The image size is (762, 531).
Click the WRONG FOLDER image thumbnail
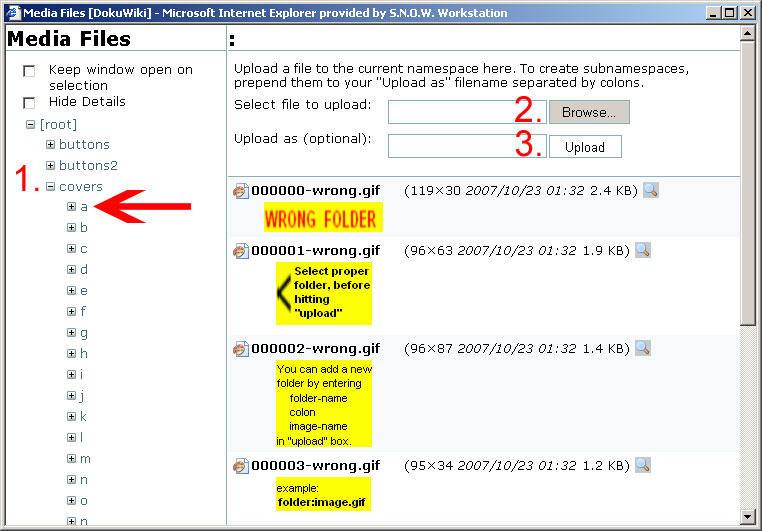[322, 219]
